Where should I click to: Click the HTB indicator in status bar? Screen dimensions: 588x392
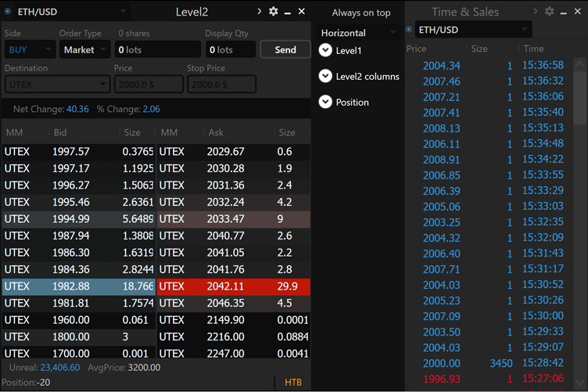[x=293, y=382]
